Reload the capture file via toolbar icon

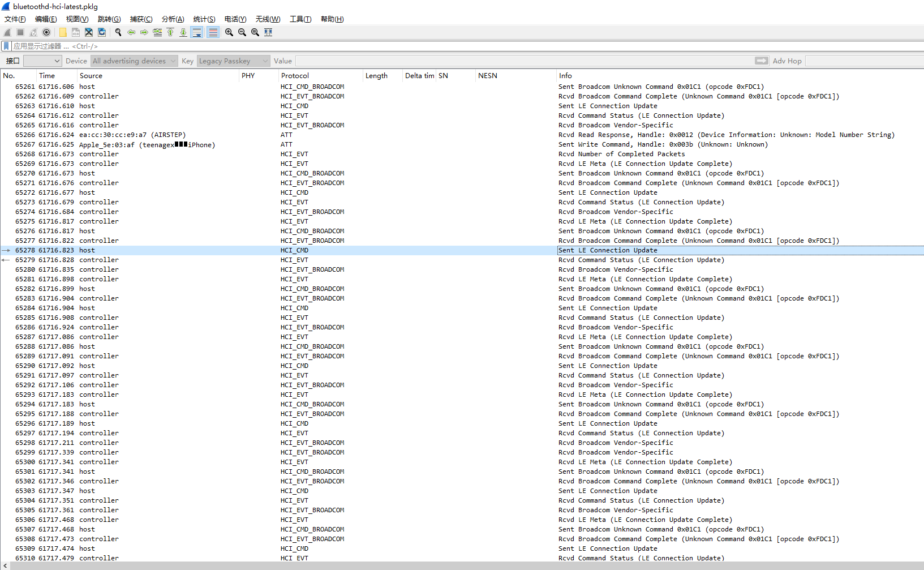pos(102,32)
